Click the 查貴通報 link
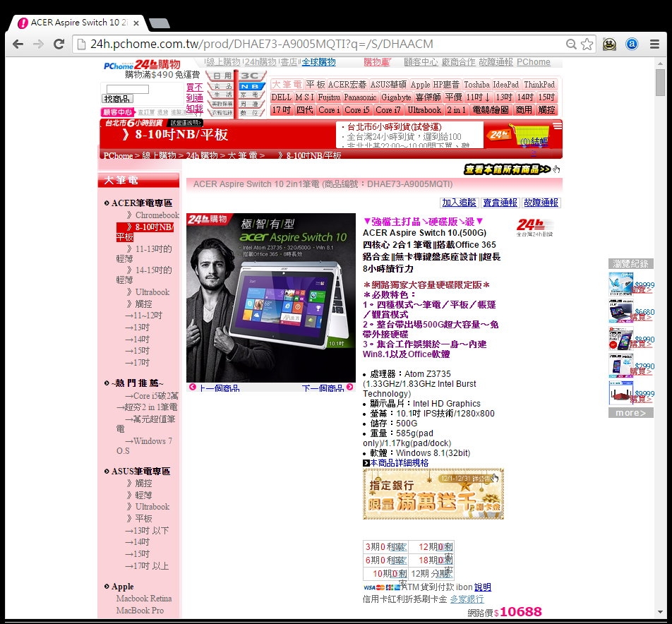This screenshot has height=624, width=672. point(499,203)
